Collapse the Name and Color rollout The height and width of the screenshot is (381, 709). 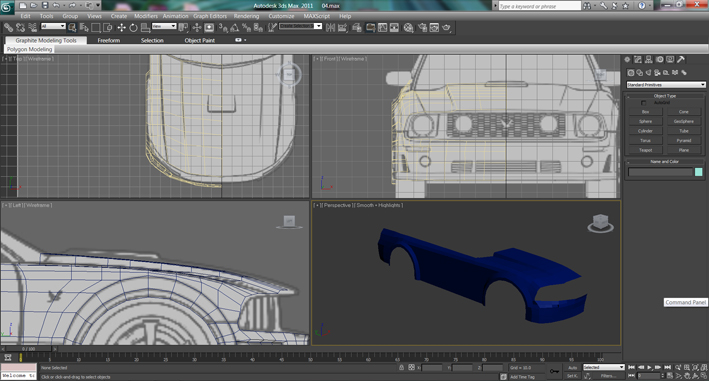click(665, 161)
